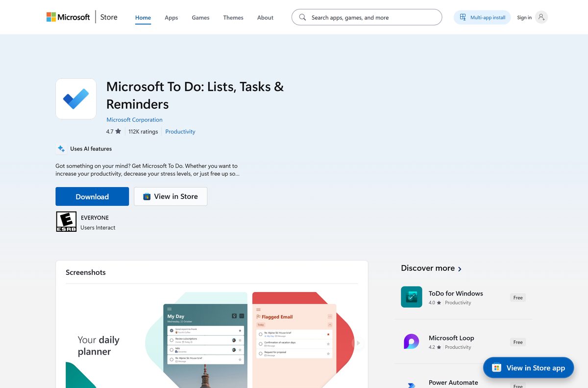The image size is (588, 388).
Task: Click the ESRB Everyone rating icon
Action: pos(66,221)
